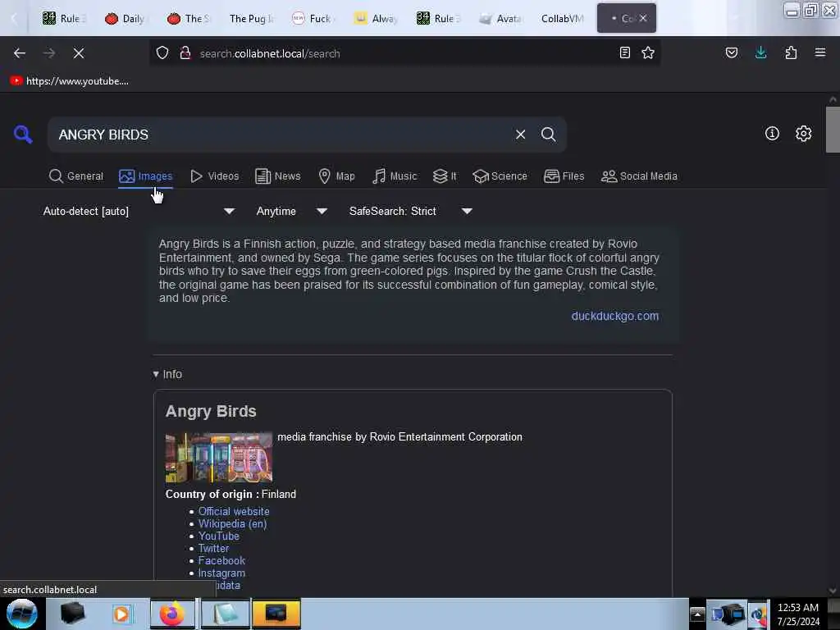Select the Music search category

coord(395,176)
